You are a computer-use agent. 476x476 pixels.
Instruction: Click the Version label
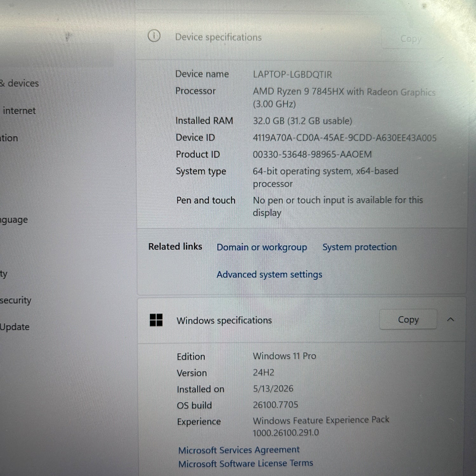(x=192, y=373)
